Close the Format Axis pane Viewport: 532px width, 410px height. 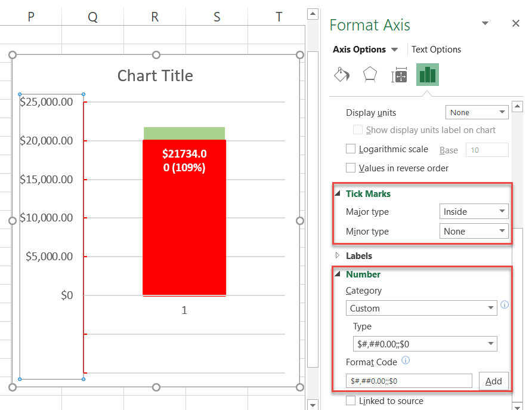click(x=516, y=23)
